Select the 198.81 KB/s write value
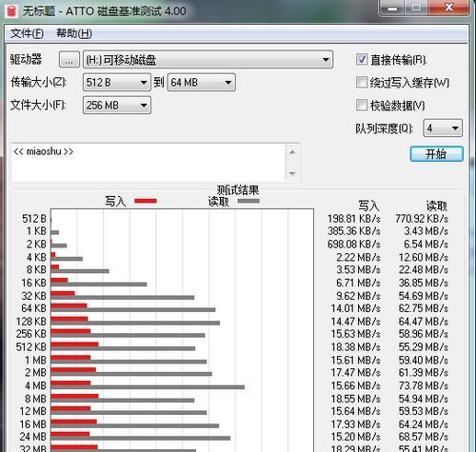Image resolution: width=476 pixels, height=452 pixels. click(x=354, y=219)
